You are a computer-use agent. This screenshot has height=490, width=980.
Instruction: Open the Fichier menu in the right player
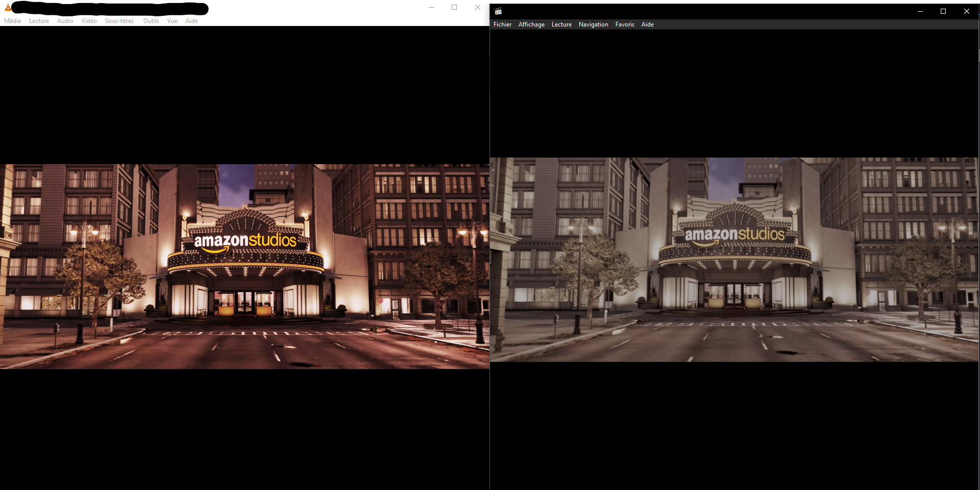coord(502,24)
